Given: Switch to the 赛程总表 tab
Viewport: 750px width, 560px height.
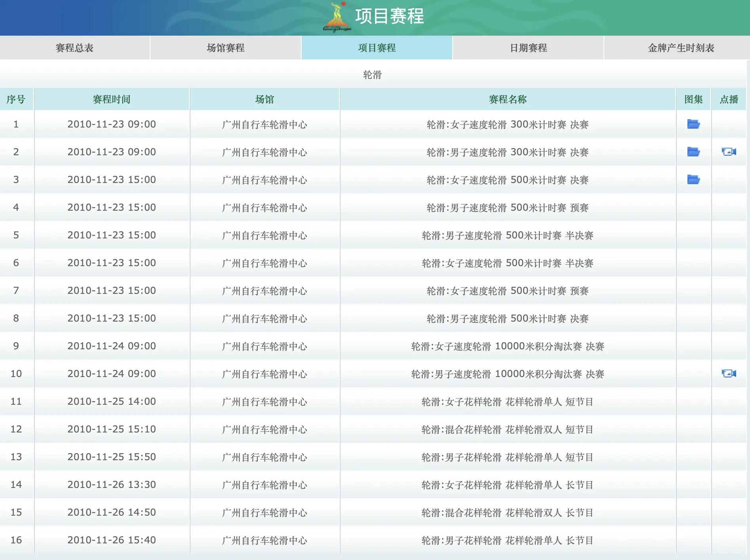Looking at the screenshot, I should [75, 48].
